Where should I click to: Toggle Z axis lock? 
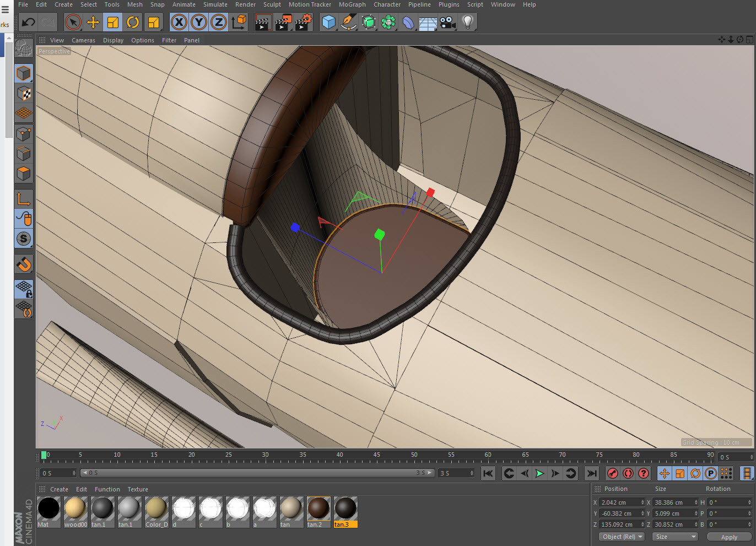(219, 22)
